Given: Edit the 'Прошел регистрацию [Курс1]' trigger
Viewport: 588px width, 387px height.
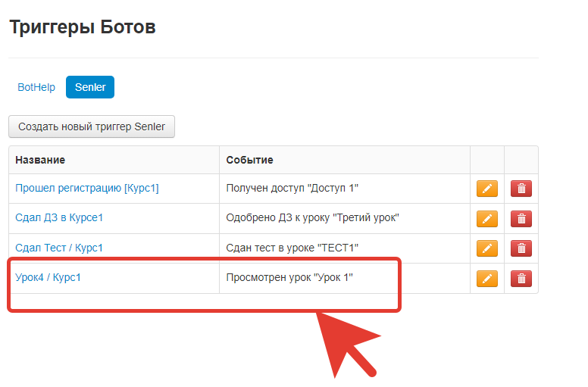Looking at the screenshot, I should click(486, 189).
